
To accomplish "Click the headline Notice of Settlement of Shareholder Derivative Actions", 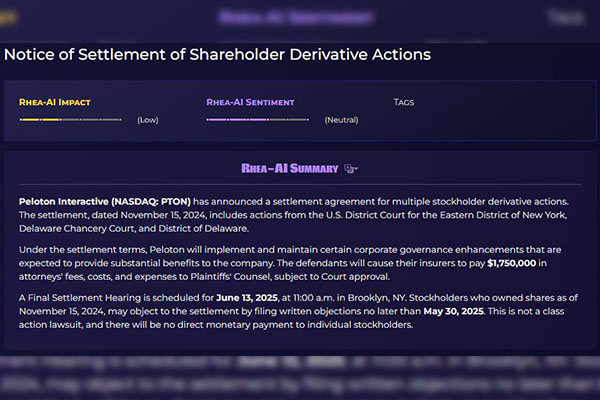I will pos(217,54).
